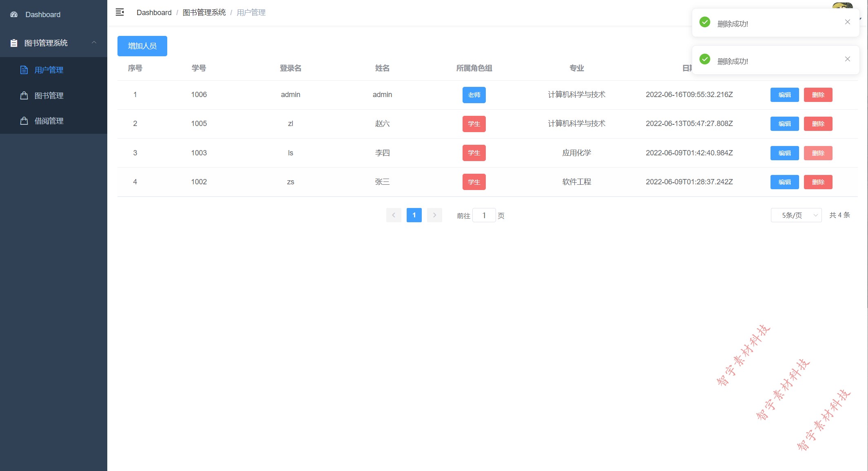This screenshot has height=471, width=868.
Task: Delete the 张三 user row
Action: point(818,182)
